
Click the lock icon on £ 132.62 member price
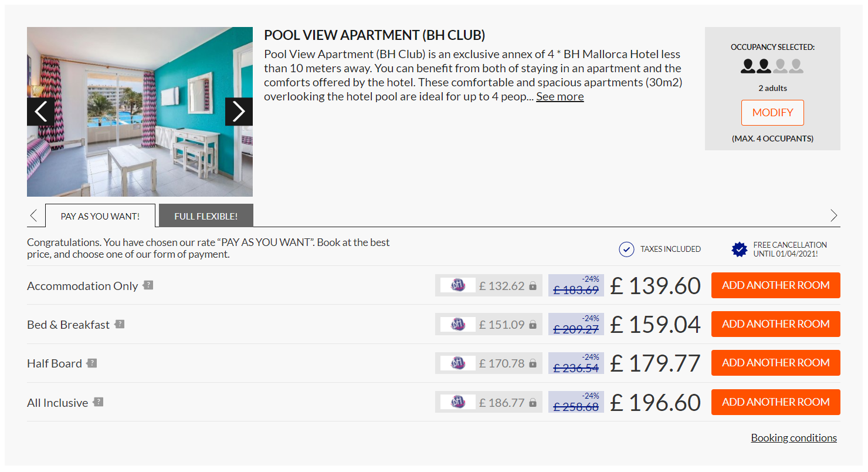coord(533,286)
